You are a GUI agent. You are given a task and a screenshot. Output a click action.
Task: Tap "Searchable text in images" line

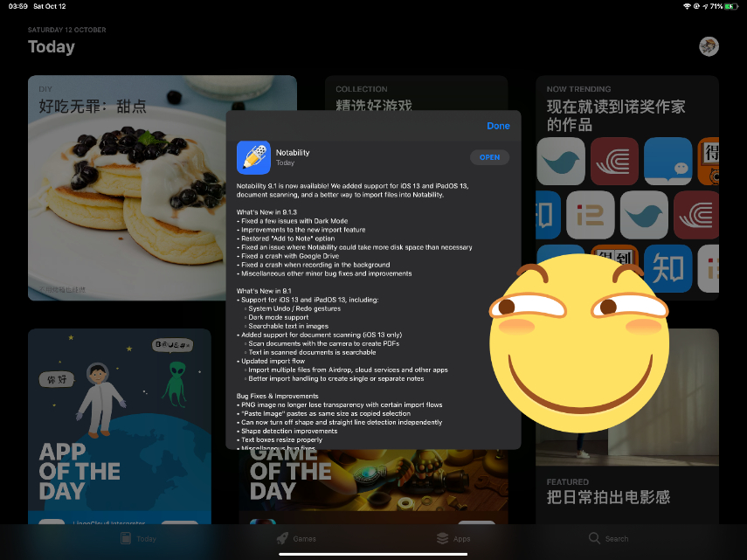pyautogui.click(x=287, y=326)
